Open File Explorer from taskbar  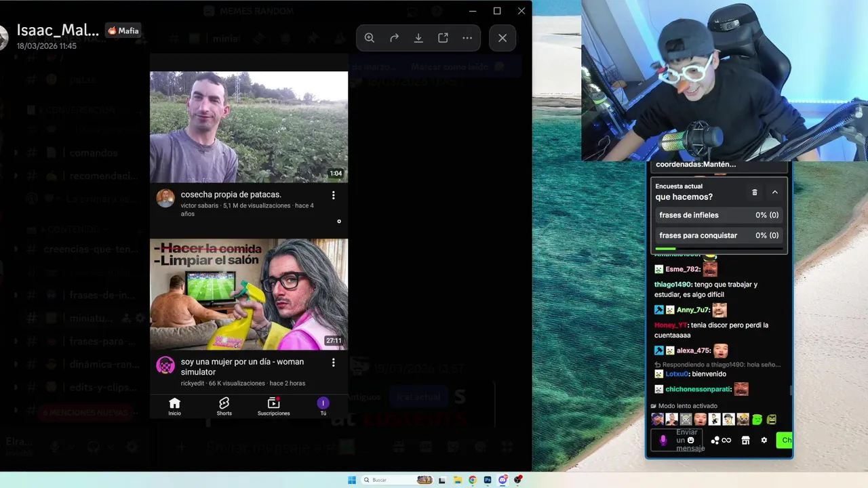click(x=458, y=480)
